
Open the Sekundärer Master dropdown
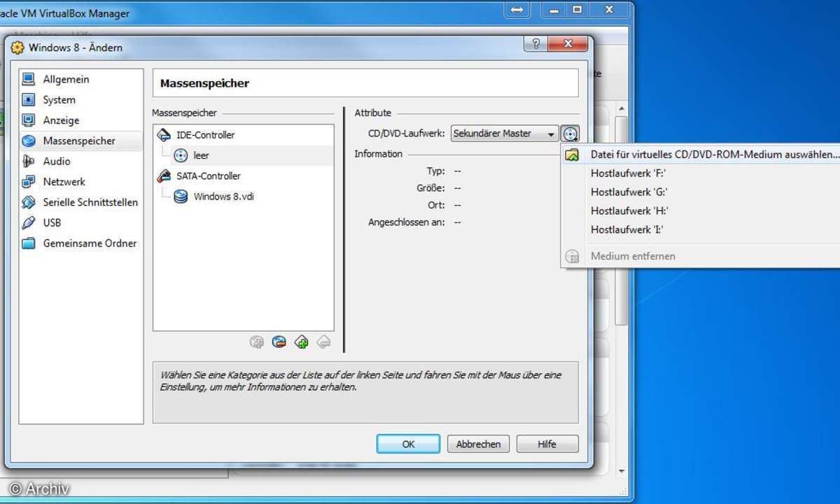[x=504, y=134]
